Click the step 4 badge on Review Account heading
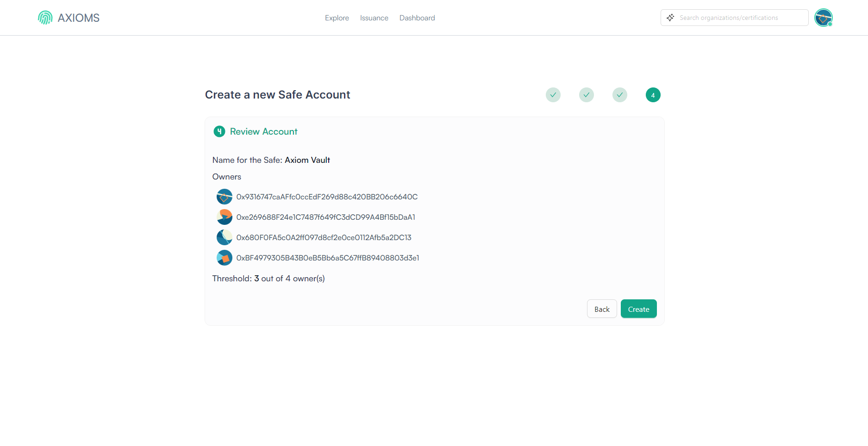The height and width of the screenshot is (446, 868). point(219,131)
